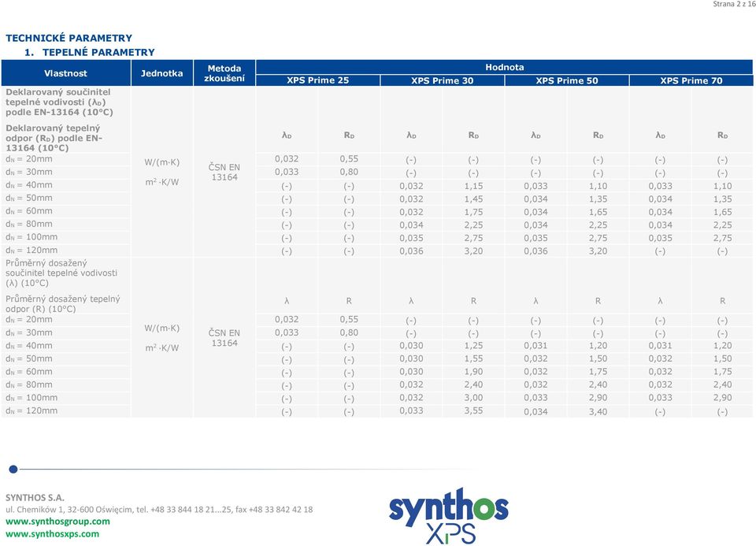Click the first 'dN = 120mm' row label
The width and height of the screenshot is (756, 546).
31,251
